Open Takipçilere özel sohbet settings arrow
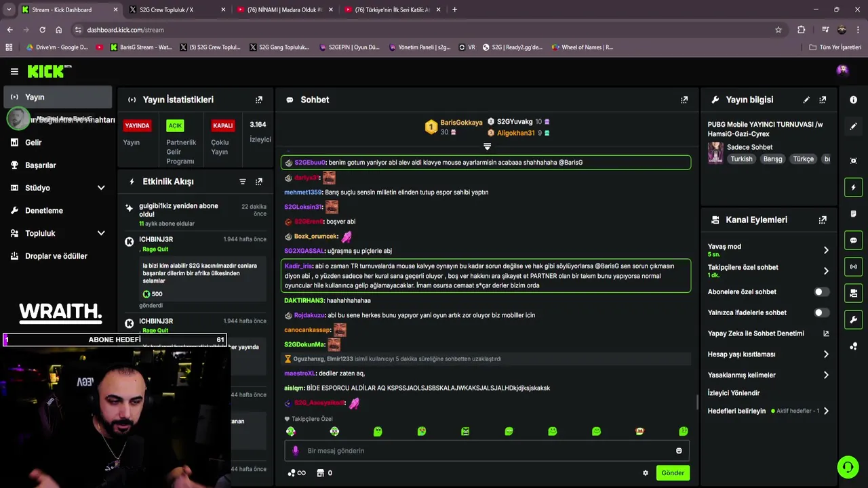 [825, 271]
